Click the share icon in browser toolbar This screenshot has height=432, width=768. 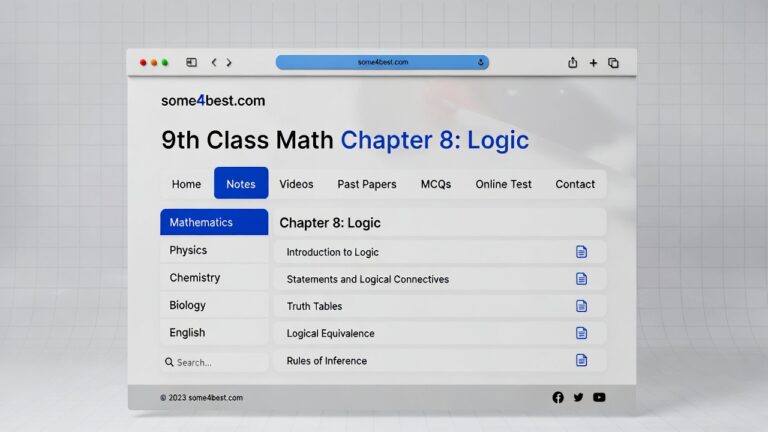(x=572, y=62)
